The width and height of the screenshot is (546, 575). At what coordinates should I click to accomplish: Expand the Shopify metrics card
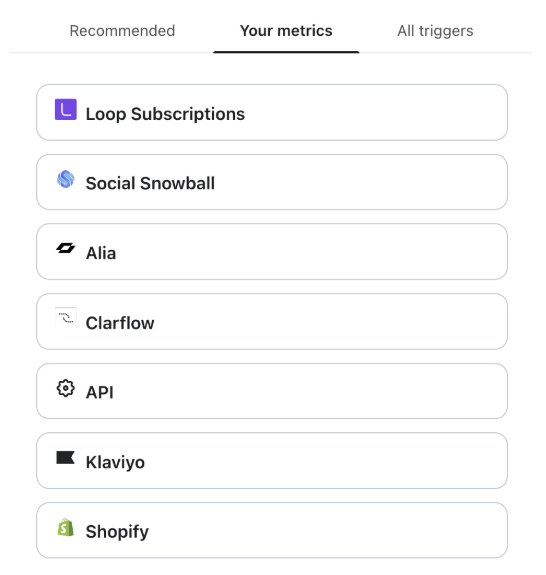pyautogui.click(x=272, y=530)
